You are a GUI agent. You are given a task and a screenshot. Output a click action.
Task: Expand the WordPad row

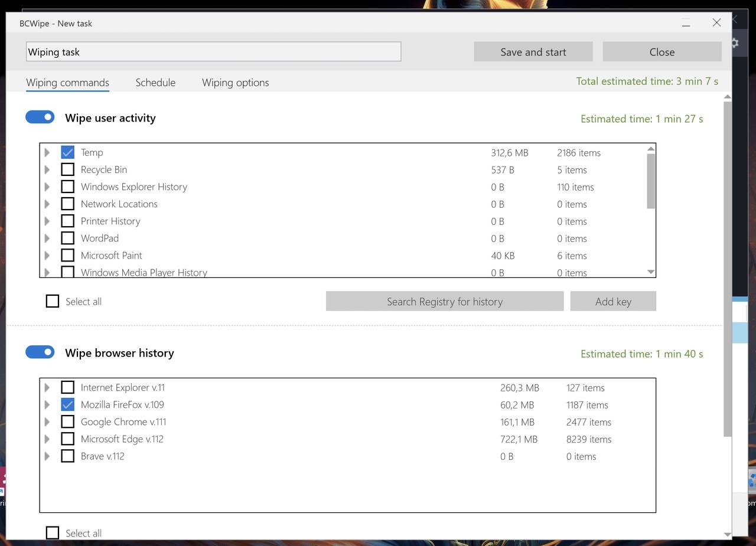pos(47,238)
